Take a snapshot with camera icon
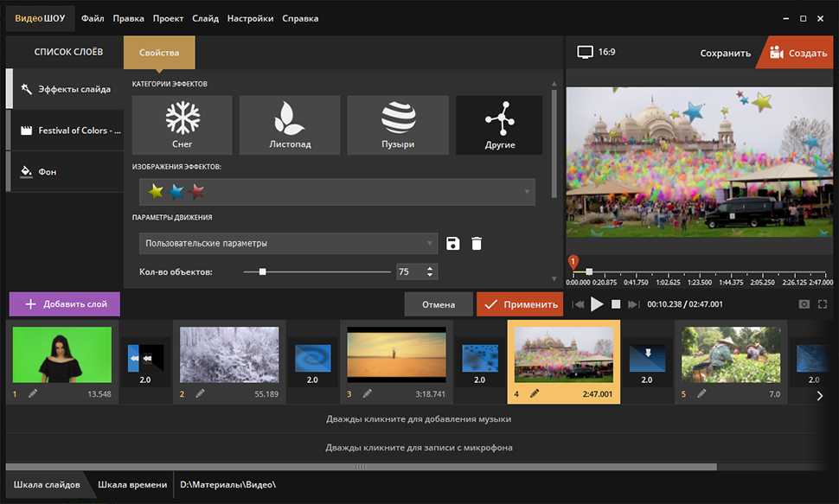 (804, 304)
